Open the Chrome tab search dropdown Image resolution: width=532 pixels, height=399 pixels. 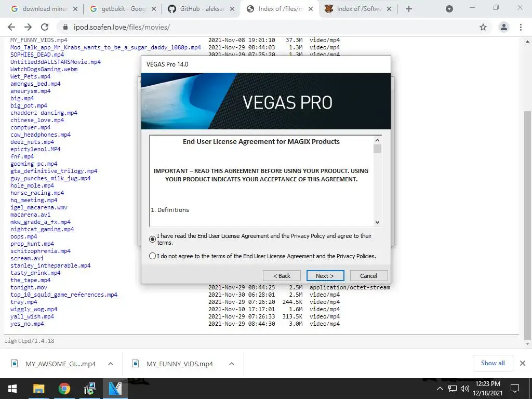click(449, 9)
